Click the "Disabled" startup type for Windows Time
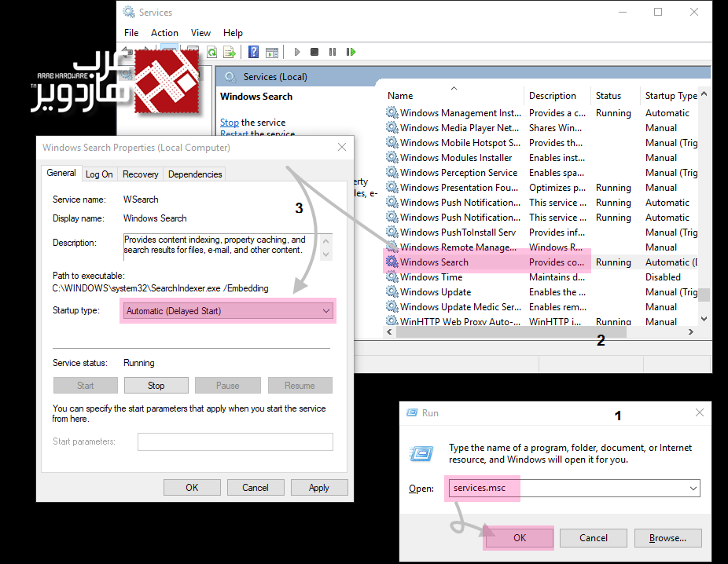The image size is (728, 564). point(663,277)
